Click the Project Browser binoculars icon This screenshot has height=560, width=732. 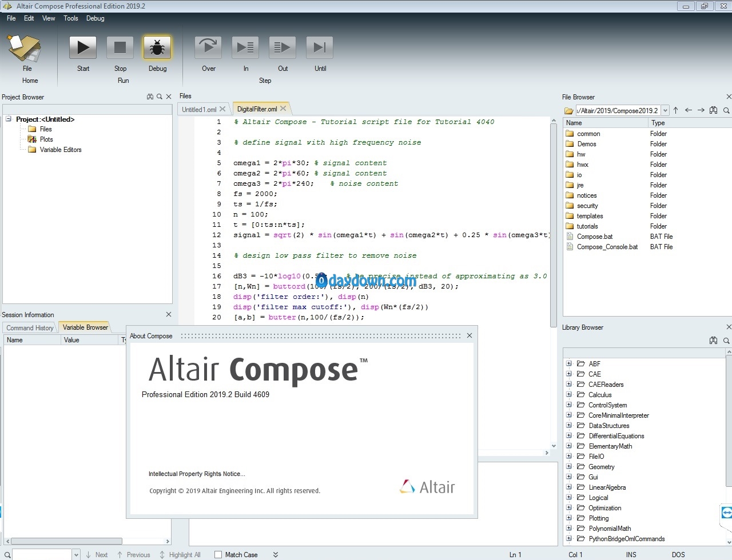pyautogui.click(x=150, y=97)
